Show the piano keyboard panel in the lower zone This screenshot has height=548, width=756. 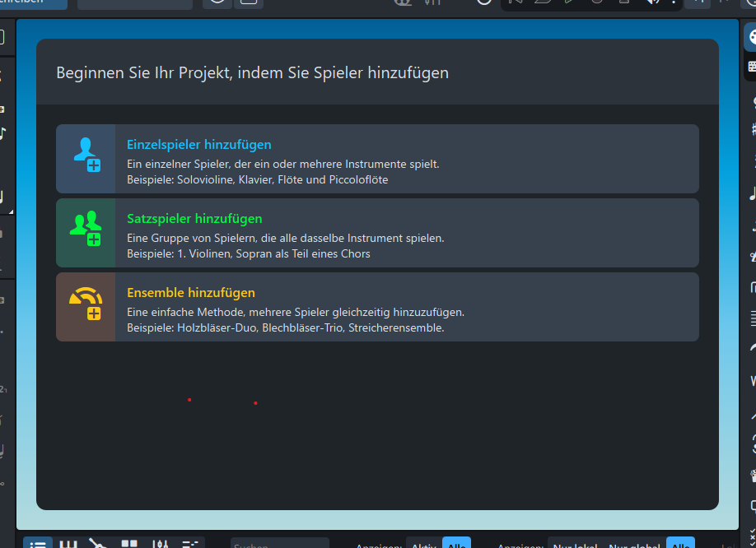tap(68, 544)
